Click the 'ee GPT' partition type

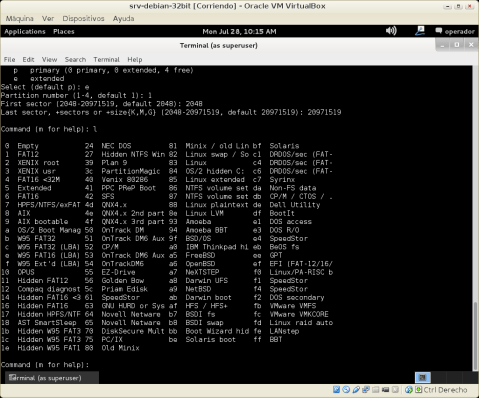(268, 255)
